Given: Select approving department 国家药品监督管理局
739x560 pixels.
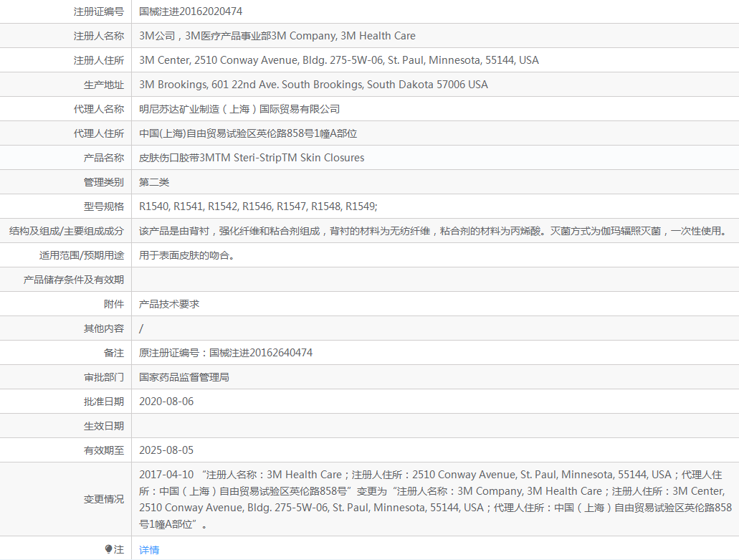Looking at the screenshot, I should point(184,377).
